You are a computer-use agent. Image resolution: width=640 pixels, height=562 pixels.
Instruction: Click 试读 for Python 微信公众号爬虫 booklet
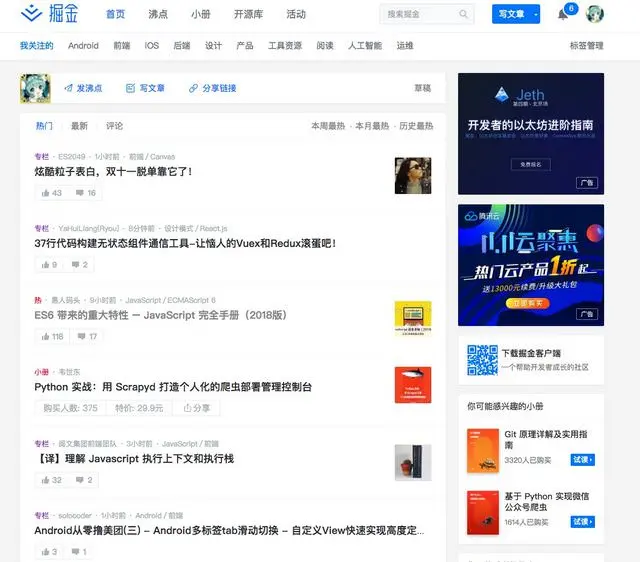coord(582,522)
